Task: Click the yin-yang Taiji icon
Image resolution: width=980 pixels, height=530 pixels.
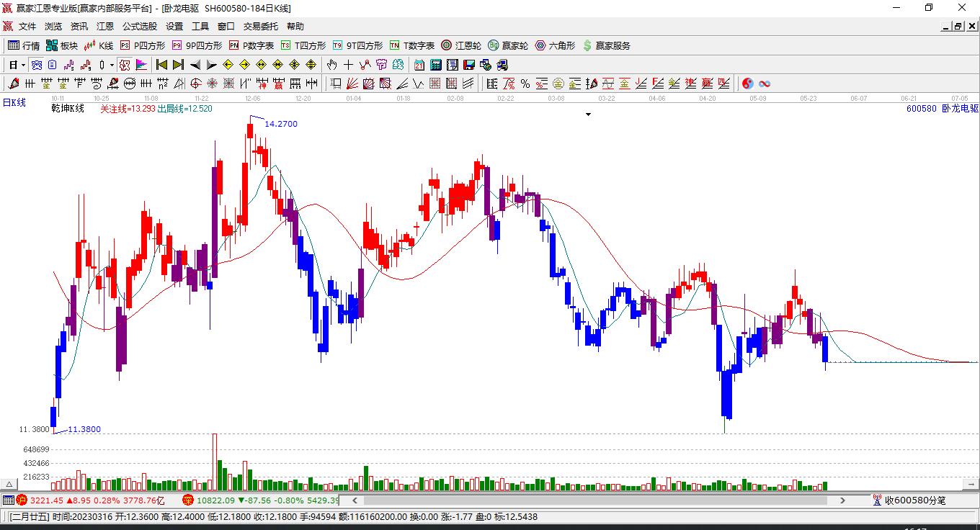Action: click(748, 84)
